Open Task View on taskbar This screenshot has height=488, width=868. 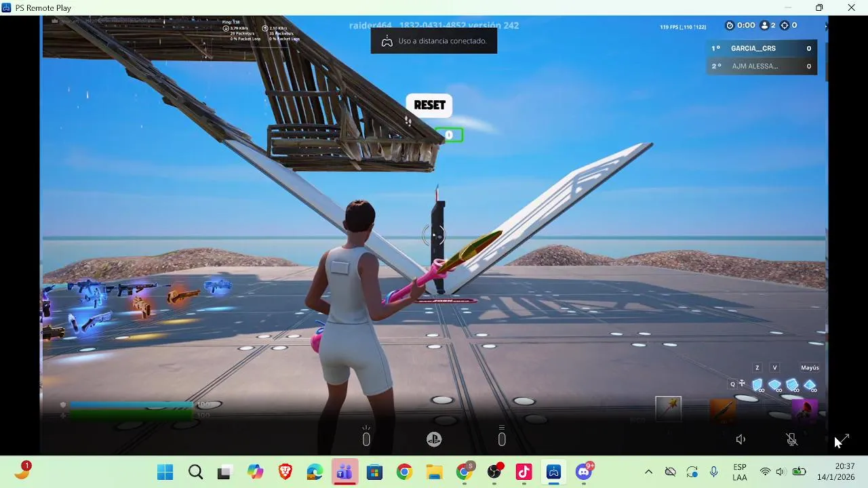224,472
